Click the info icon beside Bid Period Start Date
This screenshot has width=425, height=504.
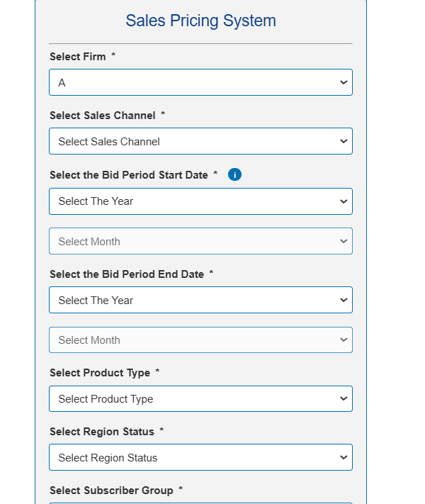coord(235,174)
